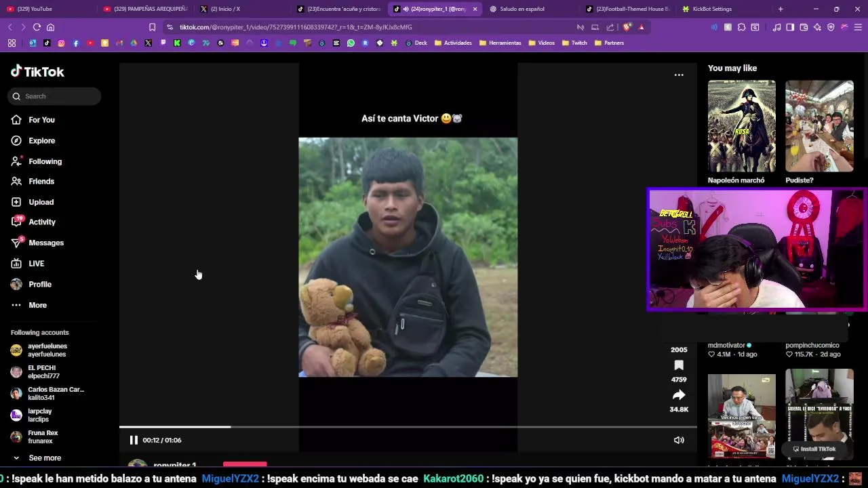Open the Napoleón marchó recommended video
The image size is (868, 488).
742,126
